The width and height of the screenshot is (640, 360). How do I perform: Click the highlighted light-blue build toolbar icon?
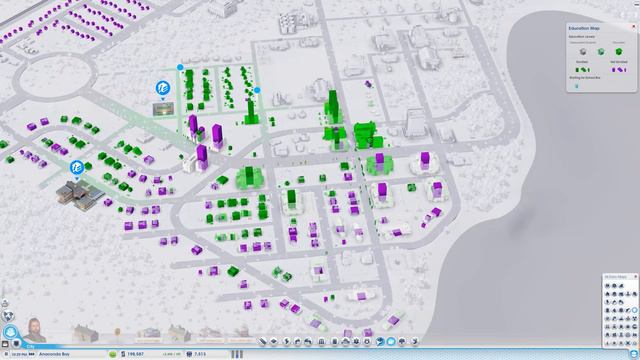pos(391,341)
